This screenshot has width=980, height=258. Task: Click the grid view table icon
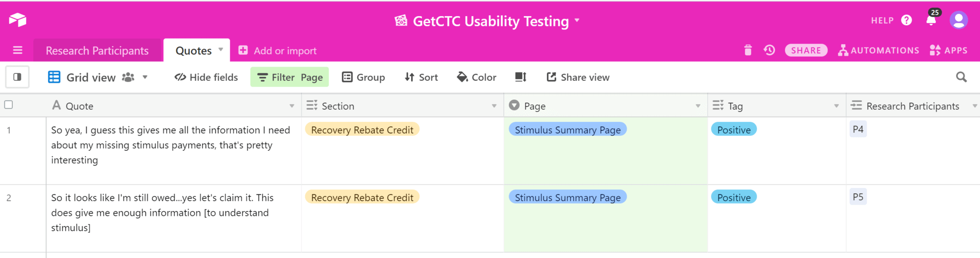click(x=54, y=77)
